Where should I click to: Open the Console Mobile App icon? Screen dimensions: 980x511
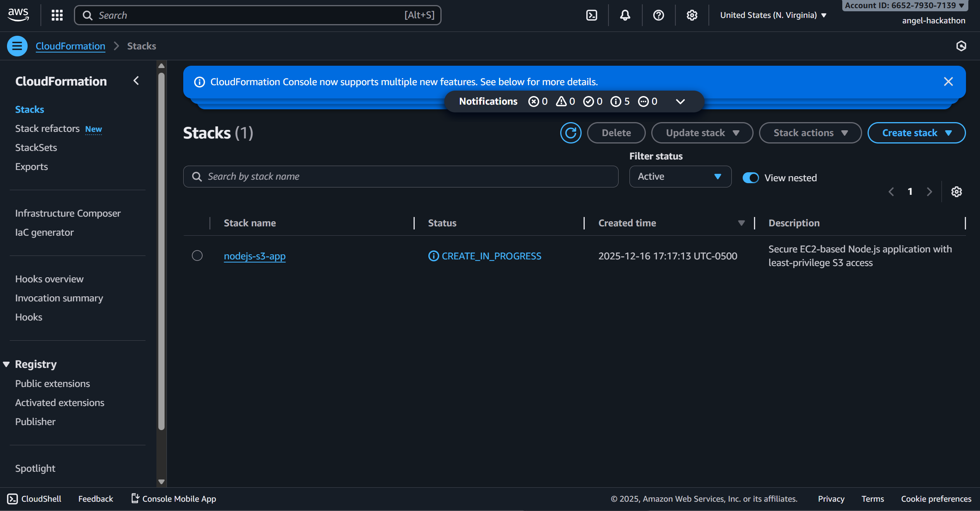(x=135, y=498)
